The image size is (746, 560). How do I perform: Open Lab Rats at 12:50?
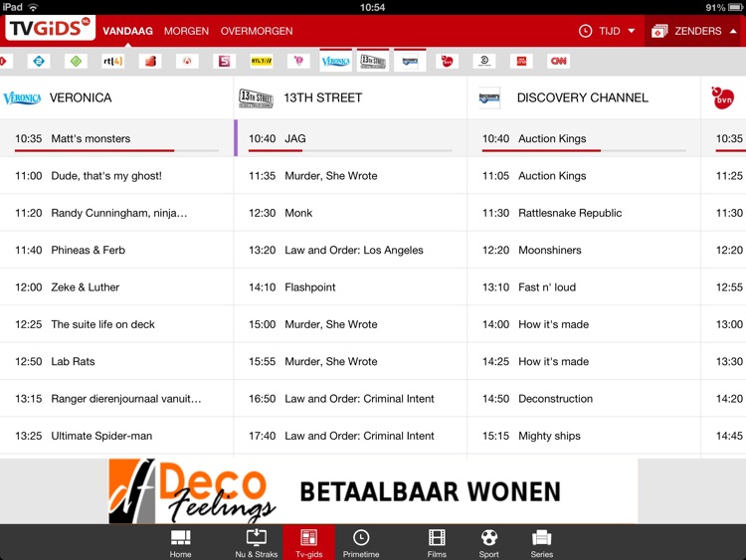(x=116, y=361)
